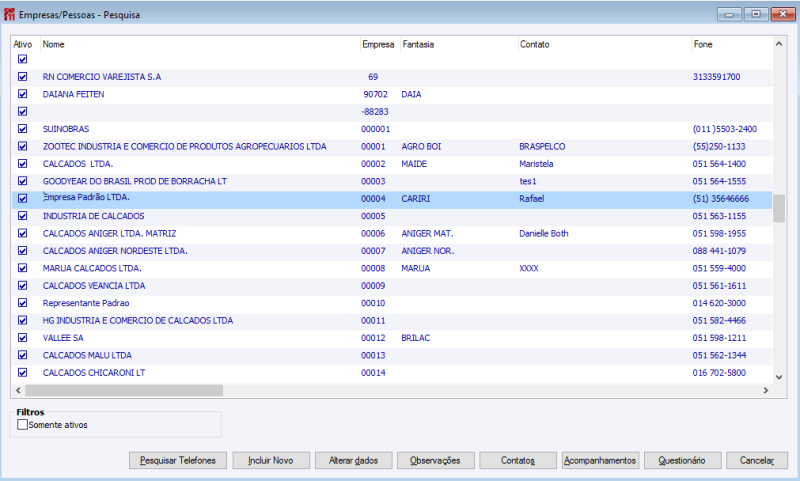Open the Questionário button
This screenshot has width=800, height=481.
[682, 460]
